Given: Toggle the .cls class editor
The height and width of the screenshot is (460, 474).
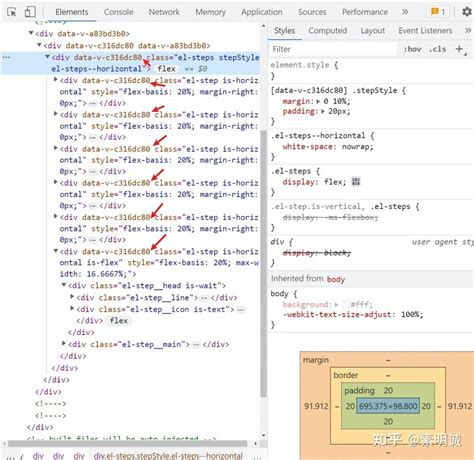Looking at the screenshot, I should tap(437, 49).
